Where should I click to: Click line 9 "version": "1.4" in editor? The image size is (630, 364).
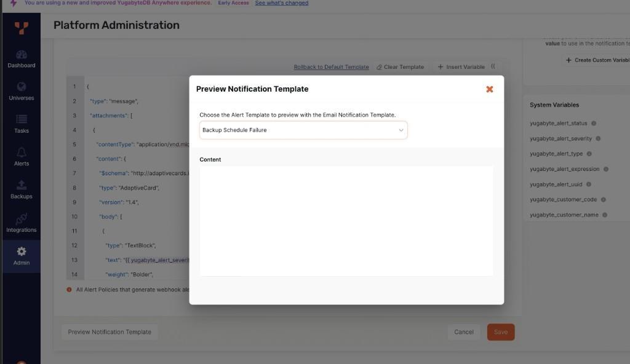coord(119,202)
